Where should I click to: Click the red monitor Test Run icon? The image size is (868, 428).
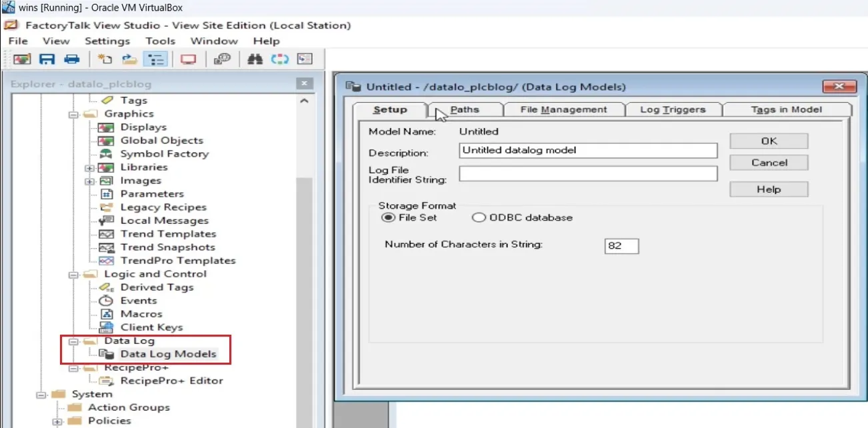coord(189,59)
